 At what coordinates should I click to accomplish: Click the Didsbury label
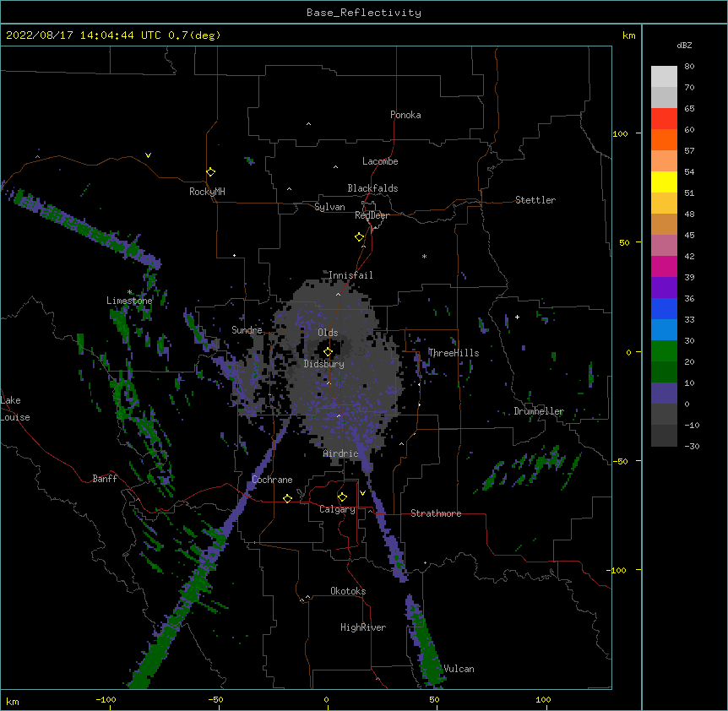(x=324, y=364)
